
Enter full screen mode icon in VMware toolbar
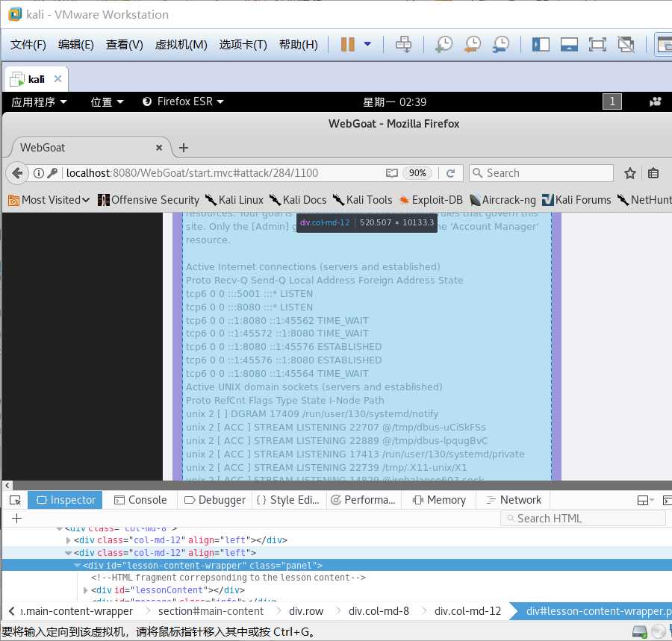(597, 44)
